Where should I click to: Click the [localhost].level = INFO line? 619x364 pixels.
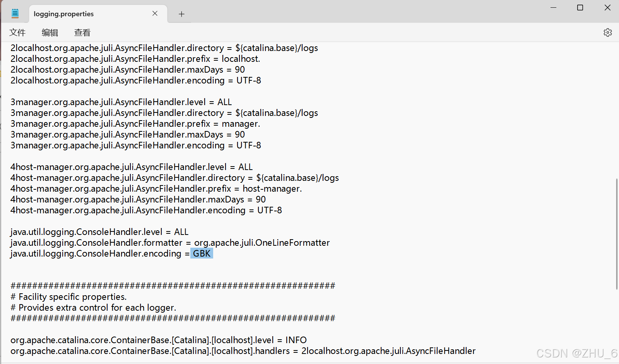click(x=158, y=340)
